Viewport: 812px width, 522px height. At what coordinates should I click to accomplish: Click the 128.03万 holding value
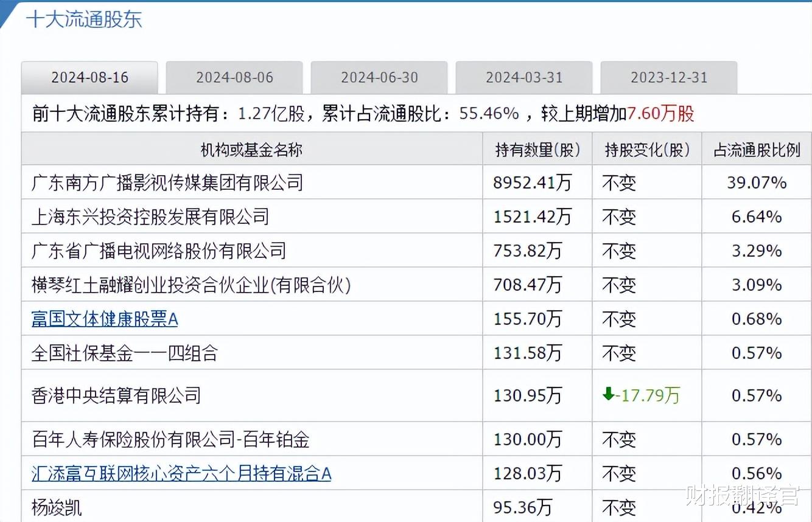coord(528,473)
